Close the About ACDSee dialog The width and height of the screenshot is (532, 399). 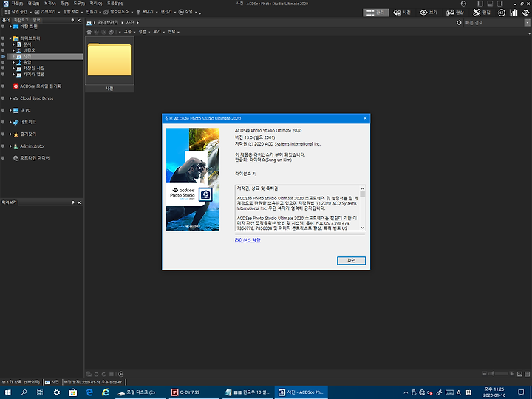pos(365,118)
